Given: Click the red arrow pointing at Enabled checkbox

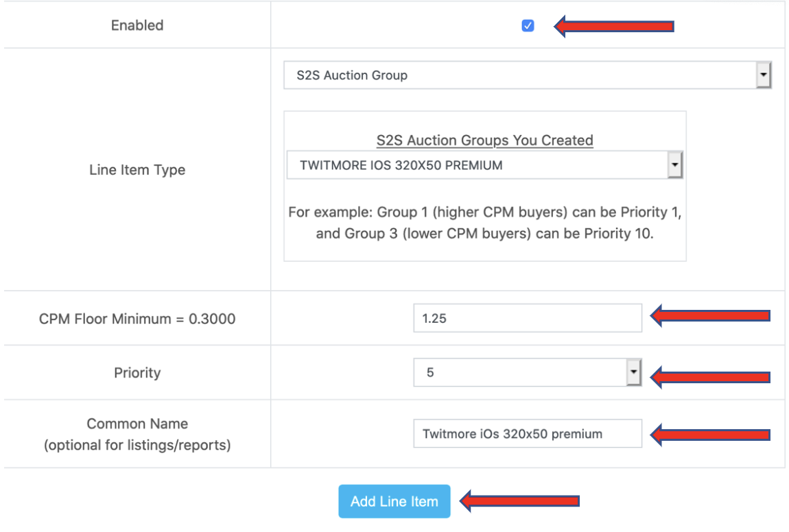Looking at the screenshot, I should click(x=613, y=27).
